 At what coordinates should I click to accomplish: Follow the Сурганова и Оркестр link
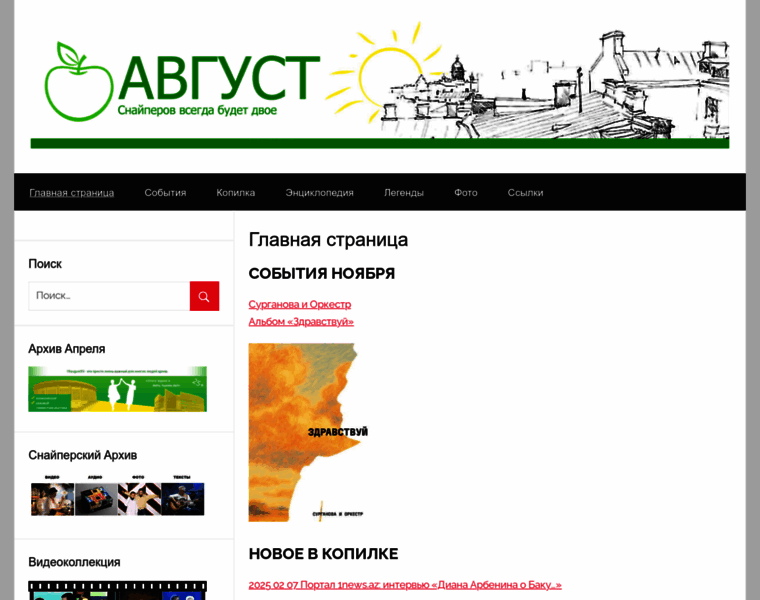click(300, 304)
